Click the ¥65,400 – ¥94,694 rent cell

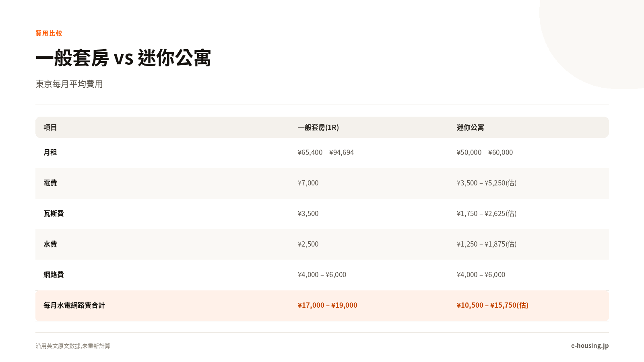pos(326,152)
